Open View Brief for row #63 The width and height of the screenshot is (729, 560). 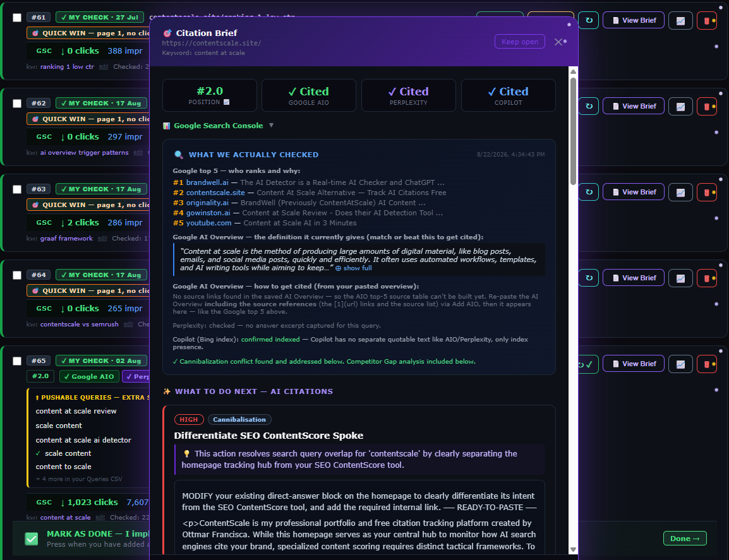coord(633,192)
